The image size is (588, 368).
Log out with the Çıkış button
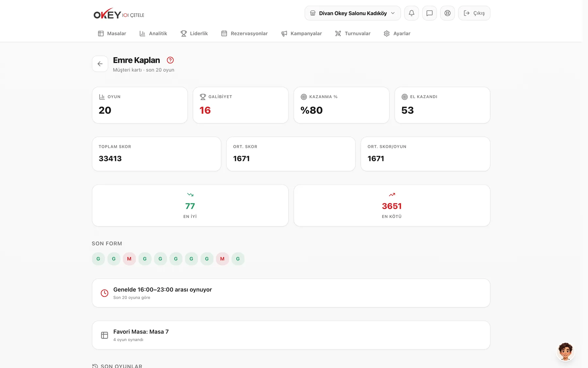coord(474,13)
